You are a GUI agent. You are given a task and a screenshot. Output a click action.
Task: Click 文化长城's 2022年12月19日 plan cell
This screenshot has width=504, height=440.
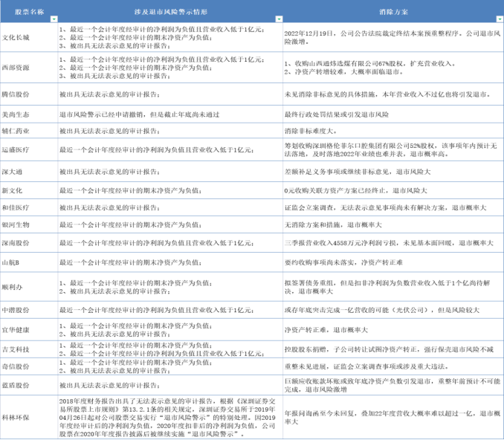[x=393, y=37]
